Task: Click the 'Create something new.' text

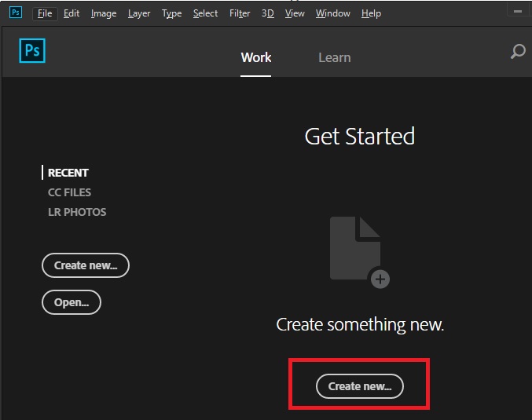Action: pyautogui.click(x=360, y=325)
